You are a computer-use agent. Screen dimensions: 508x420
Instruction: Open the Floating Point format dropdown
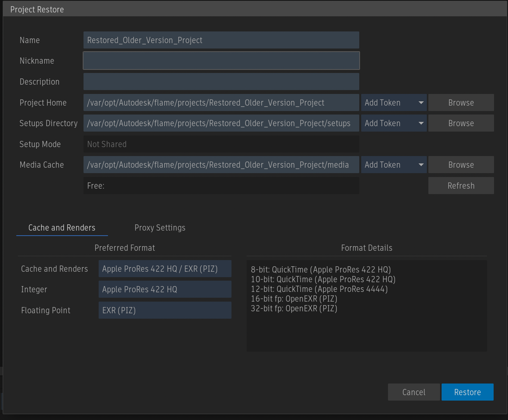(165, 311)
